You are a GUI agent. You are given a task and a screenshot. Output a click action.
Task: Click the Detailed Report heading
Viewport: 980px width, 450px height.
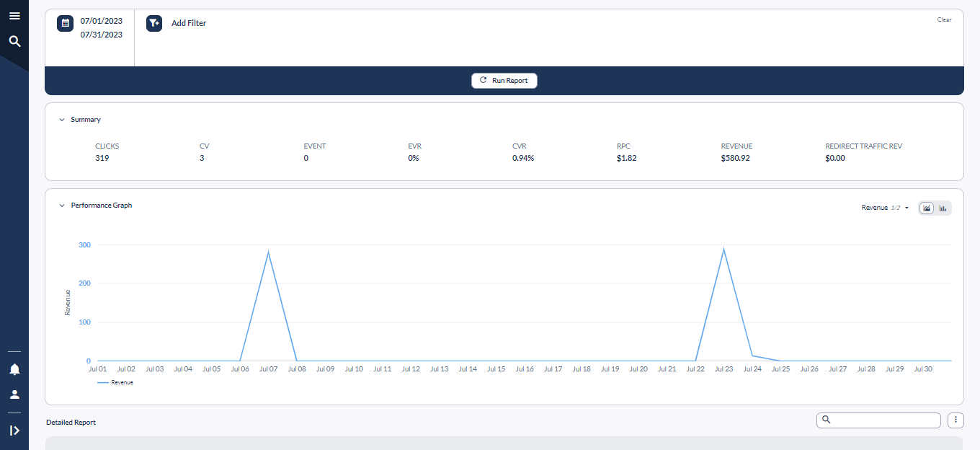[x=71, y=423]
